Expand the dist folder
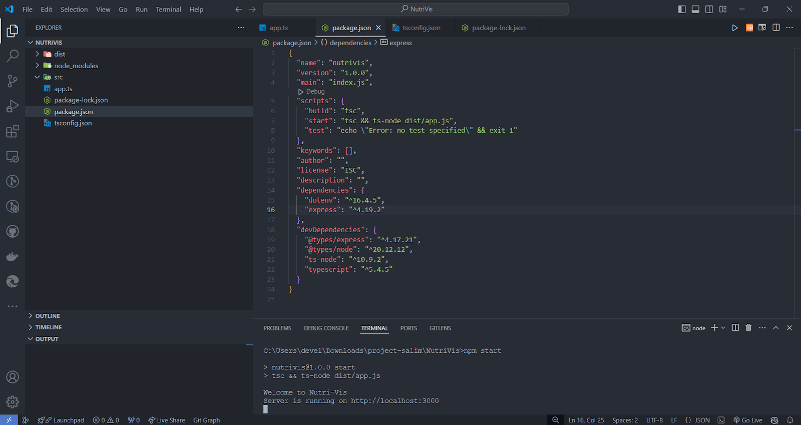The height and width of the screenshot is (426, 802). pos(37,54)
